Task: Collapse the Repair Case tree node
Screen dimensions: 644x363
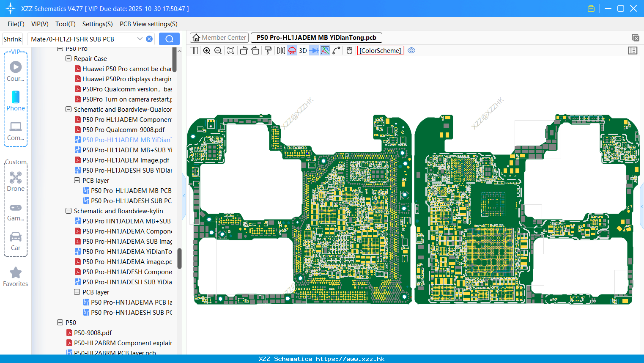Action: pos(69,59)
